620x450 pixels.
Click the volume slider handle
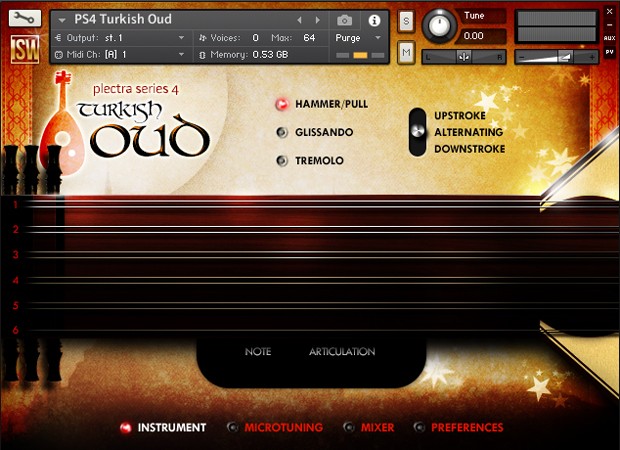565,57
